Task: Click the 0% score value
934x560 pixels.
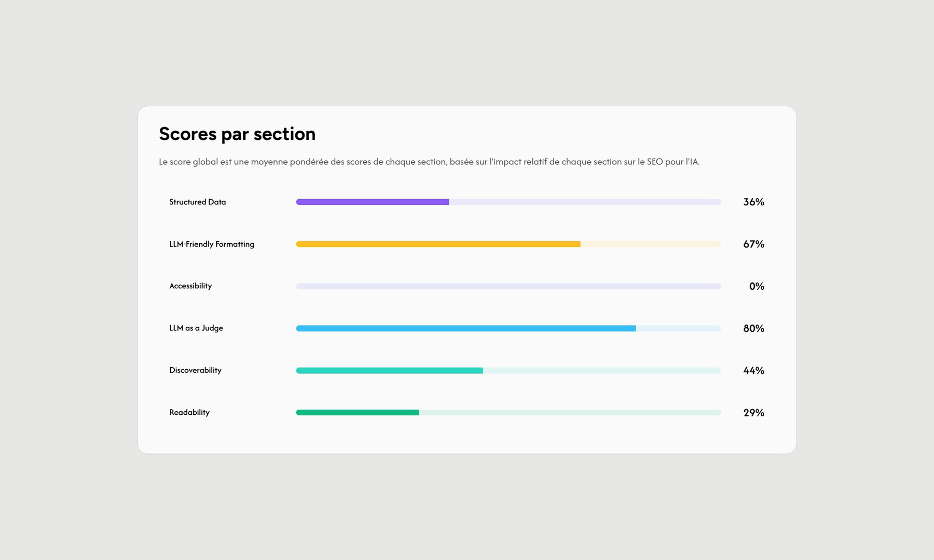Action: click(x=757, y=286)
